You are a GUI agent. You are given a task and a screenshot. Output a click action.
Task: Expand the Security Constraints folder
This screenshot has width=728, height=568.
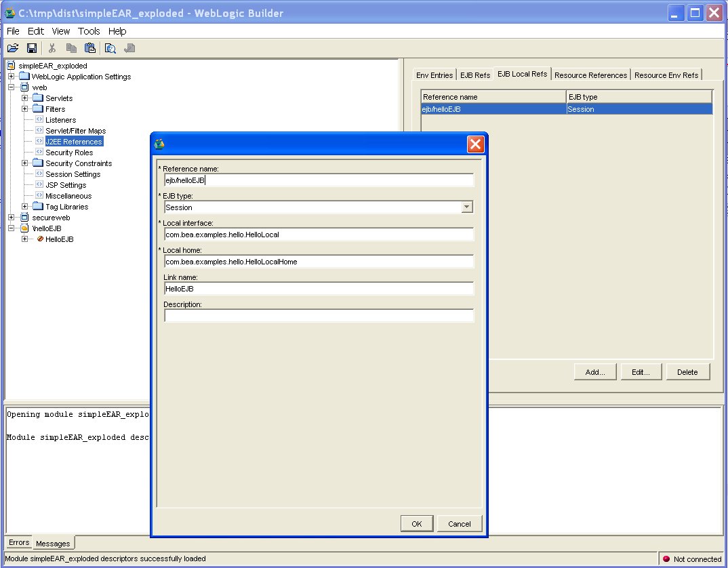tap(24, 163)
